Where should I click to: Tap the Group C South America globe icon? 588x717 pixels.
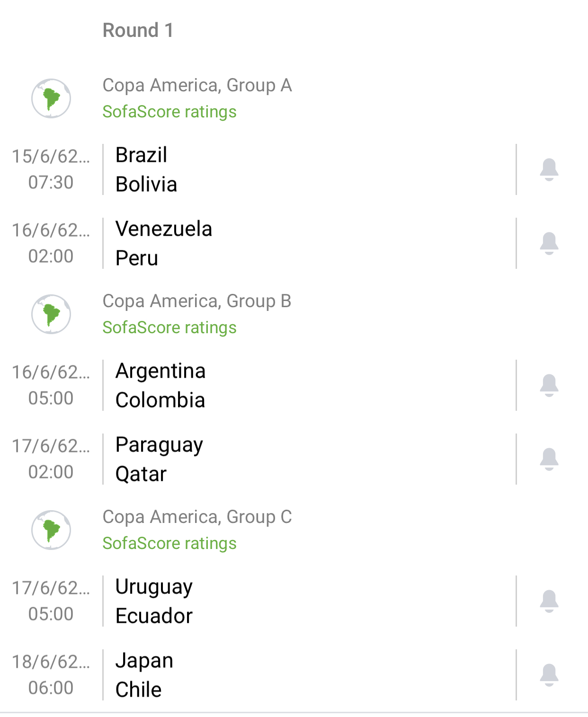point(51,530)
